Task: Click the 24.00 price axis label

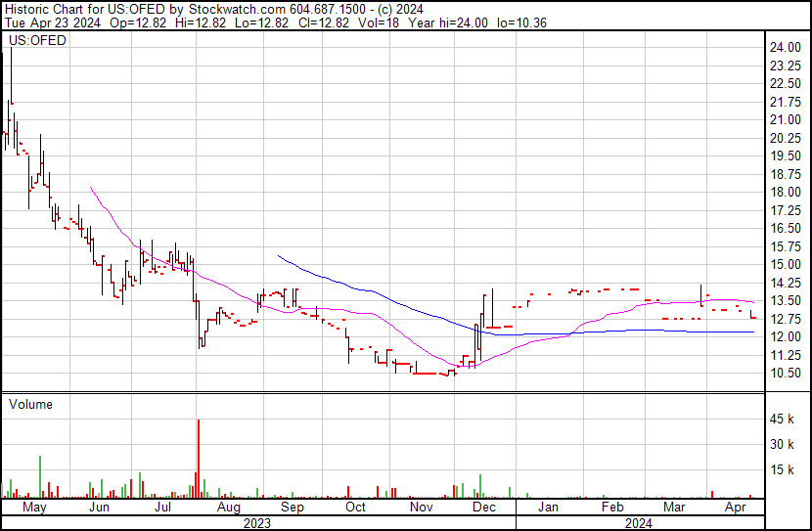Action: pos(784,47)
